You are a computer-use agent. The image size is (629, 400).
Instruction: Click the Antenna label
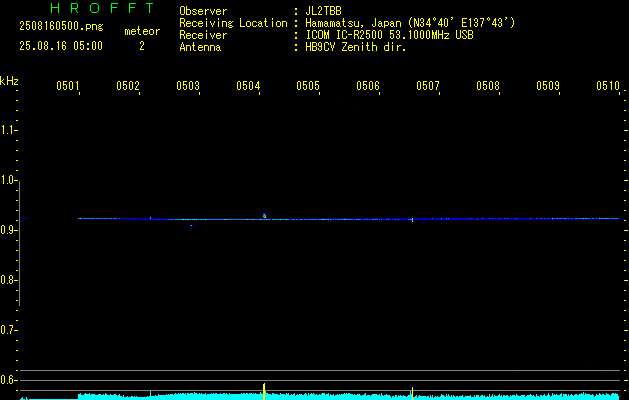[x=200, y=47]
